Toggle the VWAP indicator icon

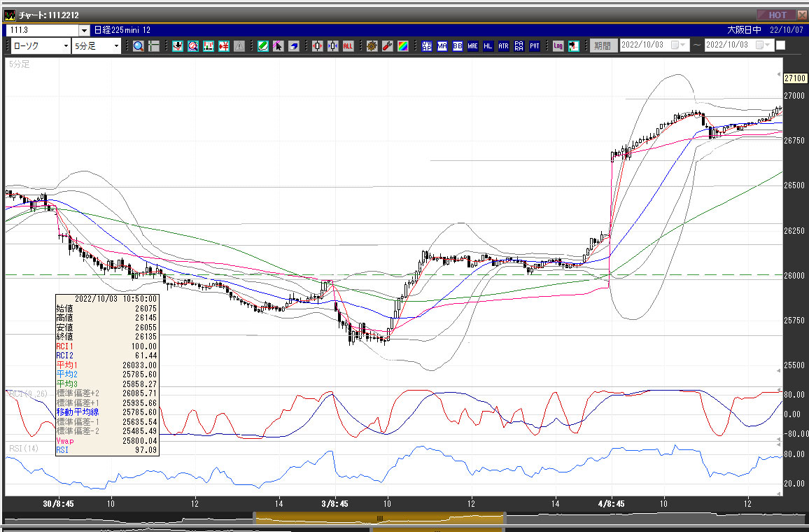click(x=427, y=46)
